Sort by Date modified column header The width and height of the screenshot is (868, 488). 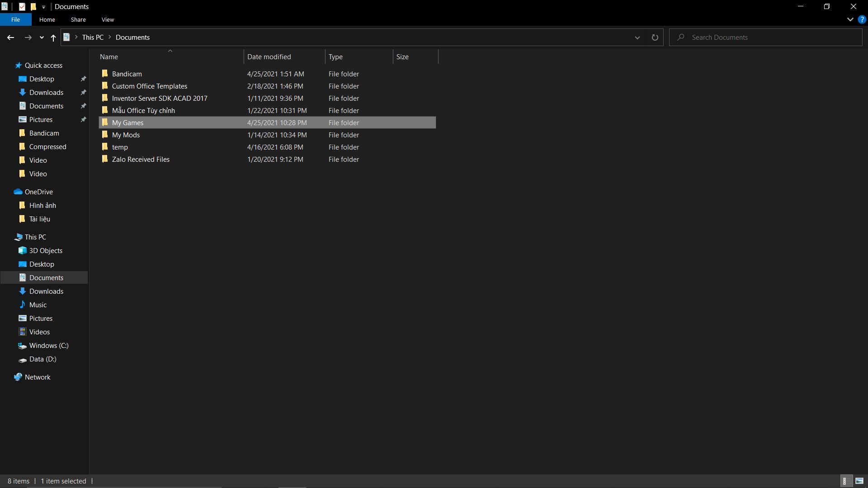[x=269, y=56]
